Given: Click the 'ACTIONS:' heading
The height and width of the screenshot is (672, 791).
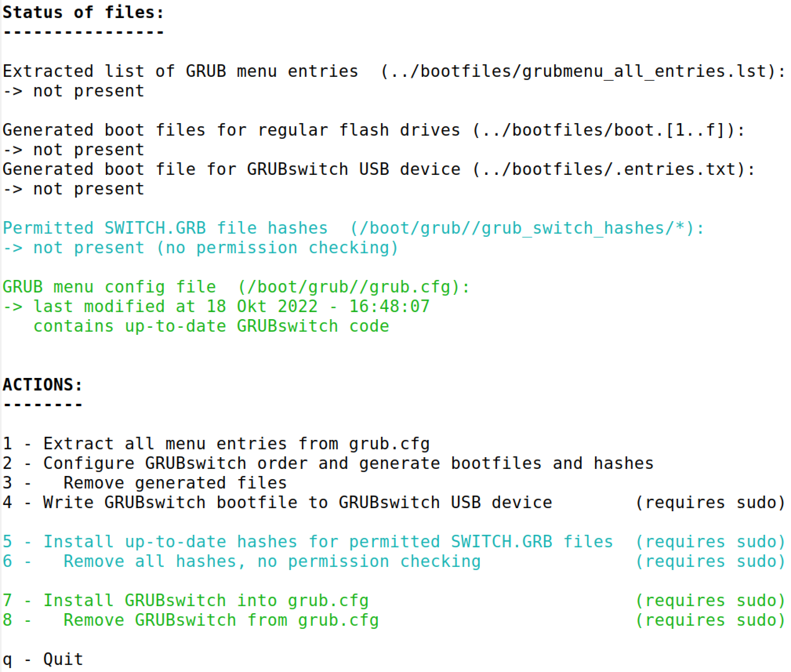Looking at the screenshot, I should (43, 385).
